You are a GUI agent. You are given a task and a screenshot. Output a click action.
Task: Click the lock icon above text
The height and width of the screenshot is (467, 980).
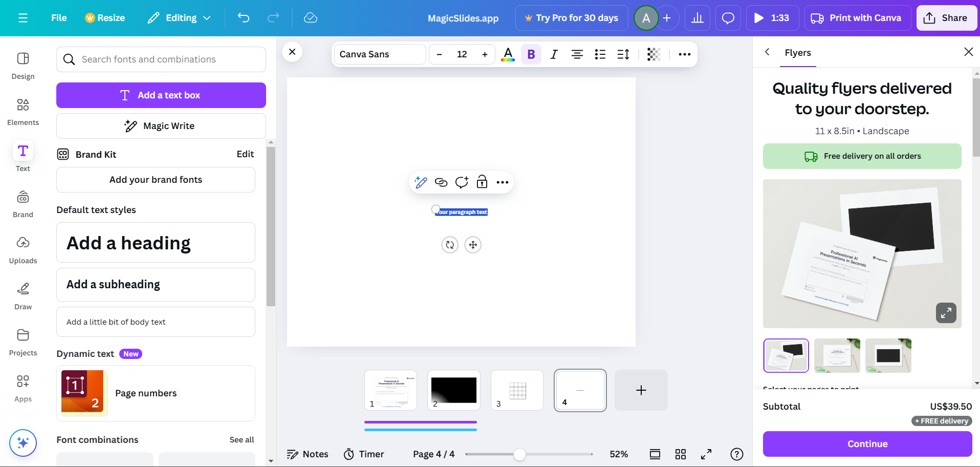click(x=482, y=182)
